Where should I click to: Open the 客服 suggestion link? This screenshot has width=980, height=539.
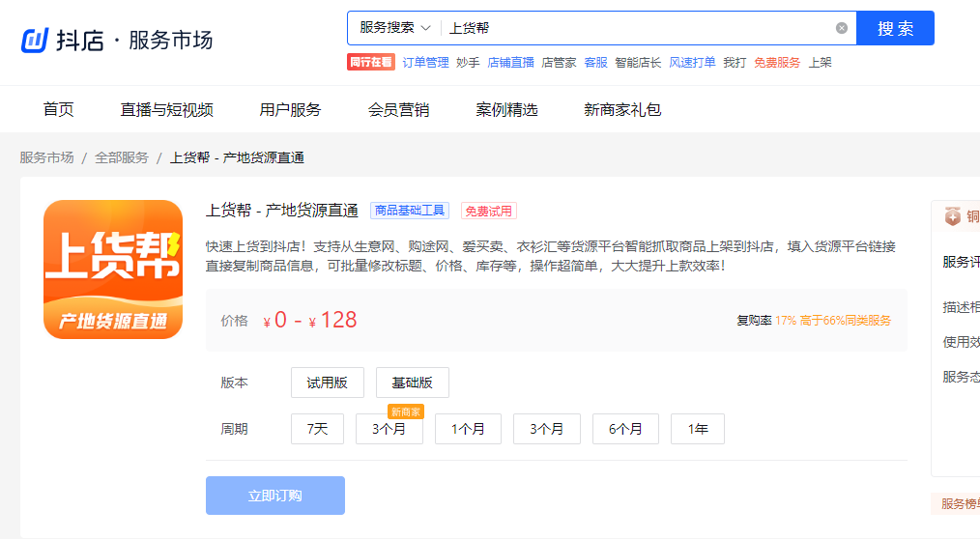click(x=595, y=63)
